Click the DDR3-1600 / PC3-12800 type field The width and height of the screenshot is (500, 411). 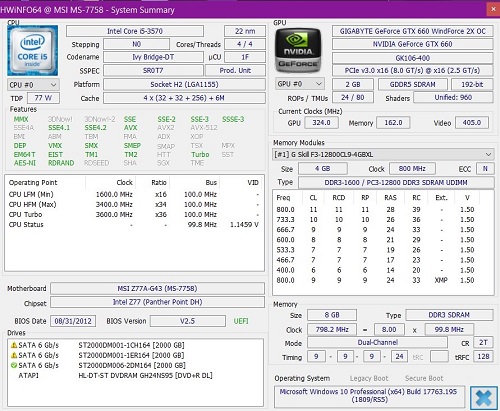click(x=396, y=182)
